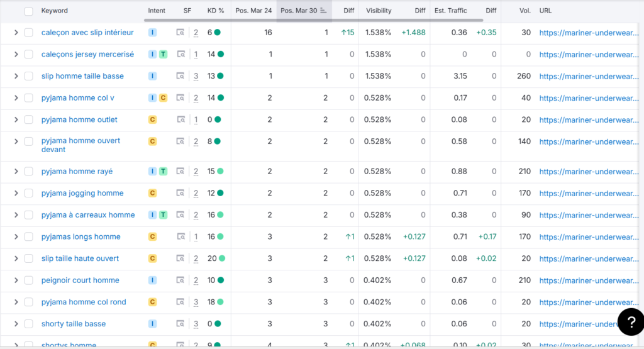Click Informational intent badge for peignoir court homme
The width and height of the screenshot is (644, 349).
click(152, 280)
